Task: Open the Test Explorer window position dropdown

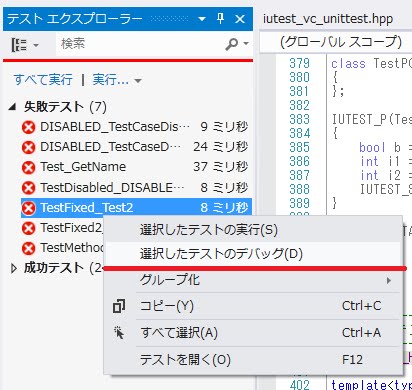Action: click(x=202, y=19)
